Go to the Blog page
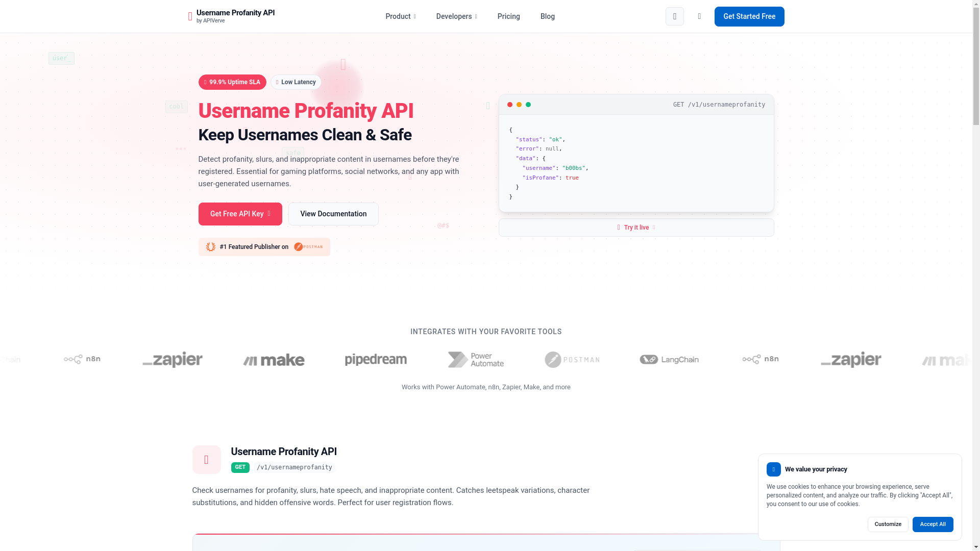 [x=547, y=16]
